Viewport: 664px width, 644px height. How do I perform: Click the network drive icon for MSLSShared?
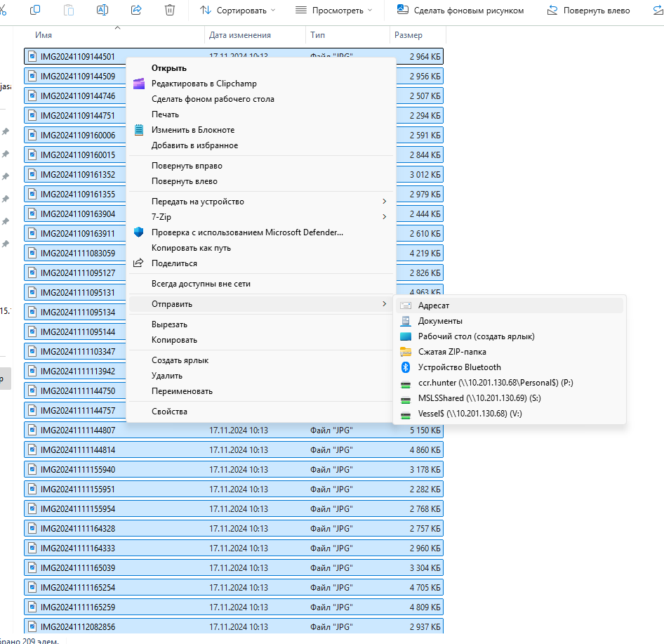[x=406, y=400]
